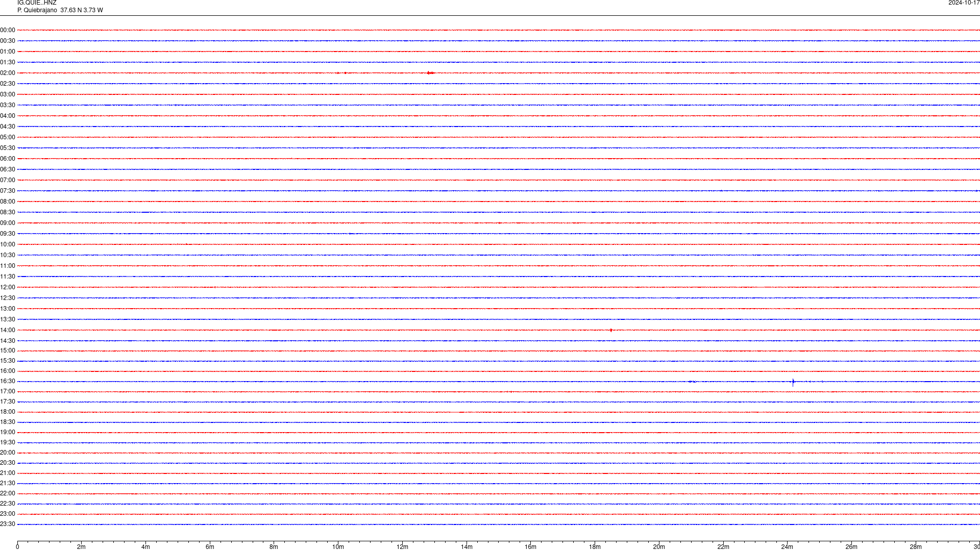
Task: Select the 23:00 row time label
Action: [8, 514]
